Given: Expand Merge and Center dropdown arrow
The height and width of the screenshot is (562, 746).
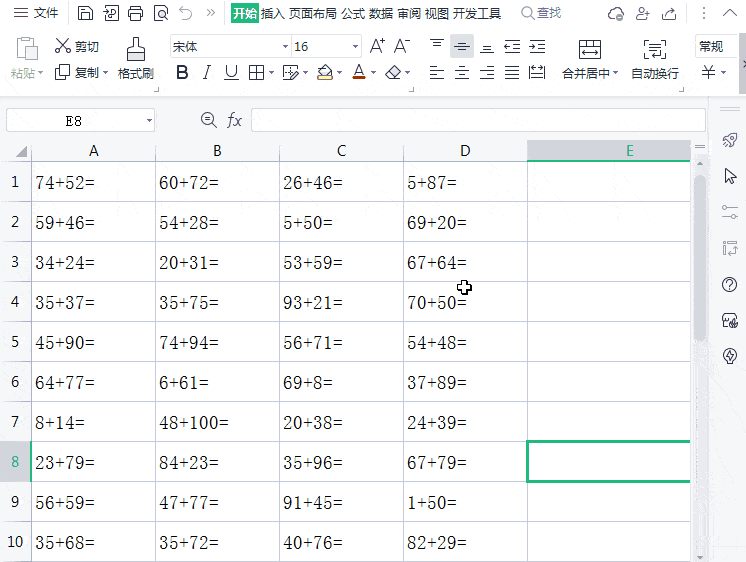Looking at the screenshot, I should (616, 73).
